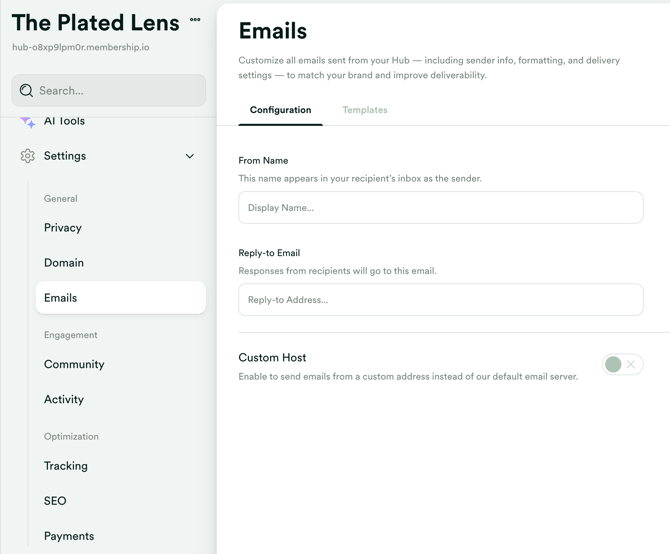Click the From Name display name field
The height and width of the screenshot is (554, 670).
click(x=440, y=208)
